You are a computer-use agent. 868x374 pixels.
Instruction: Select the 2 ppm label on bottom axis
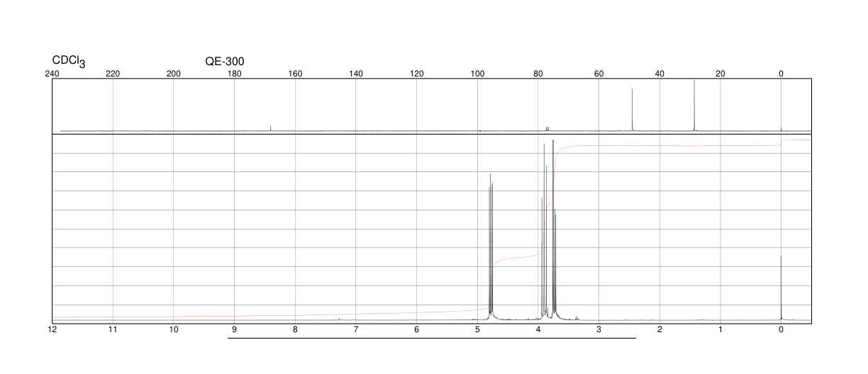(x=660, y=329)
